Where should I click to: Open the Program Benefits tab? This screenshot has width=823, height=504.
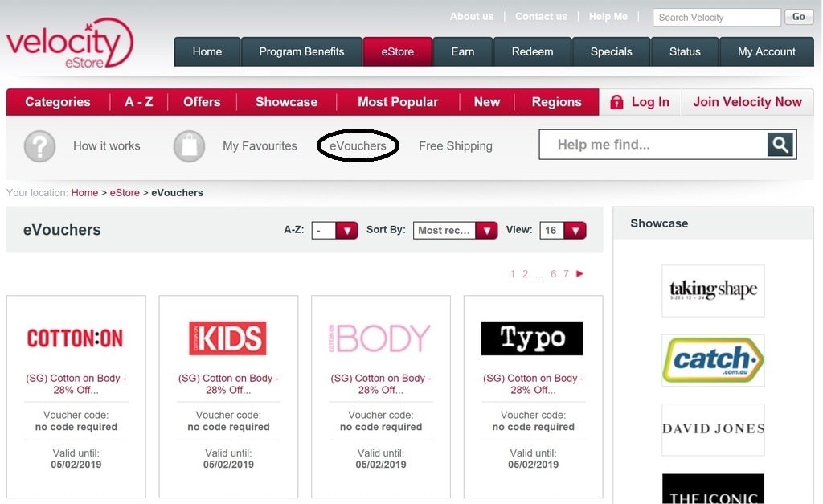pos(302,51)
